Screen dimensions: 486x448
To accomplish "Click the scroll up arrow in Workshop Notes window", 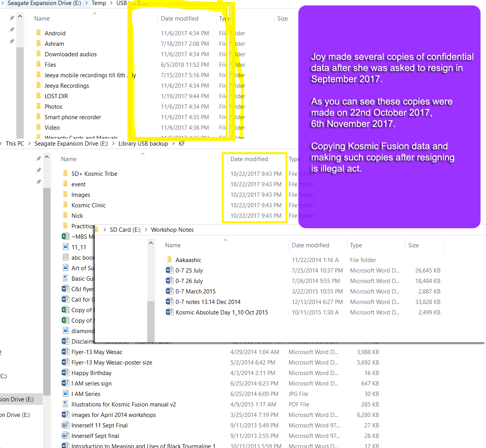I will pos(151,243).
